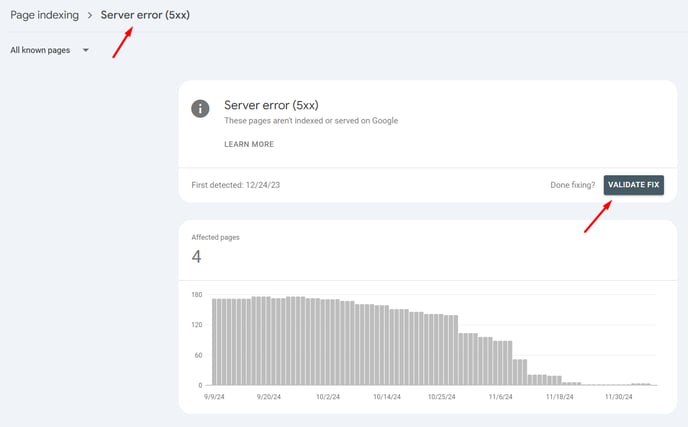Select the chart bar near 10/25/24
The image size is (688, 427).
click(441, 350)
